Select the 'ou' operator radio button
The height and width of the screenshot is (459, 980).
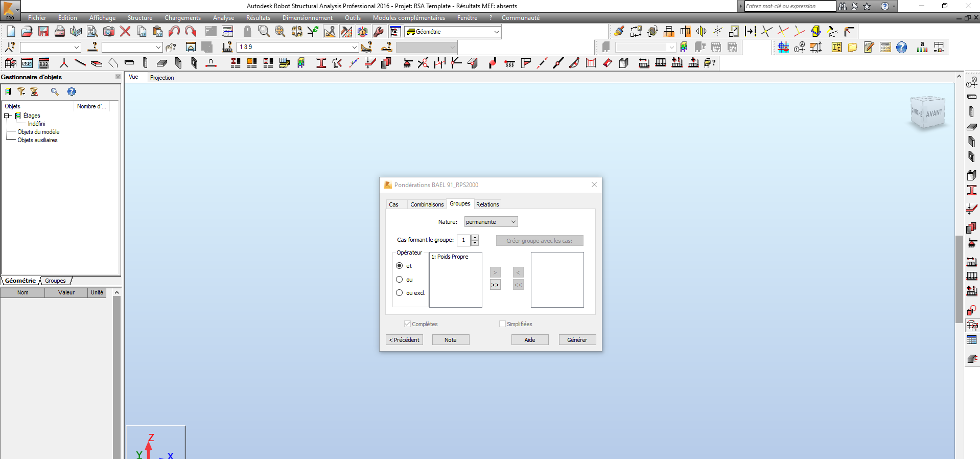point(400,280)
